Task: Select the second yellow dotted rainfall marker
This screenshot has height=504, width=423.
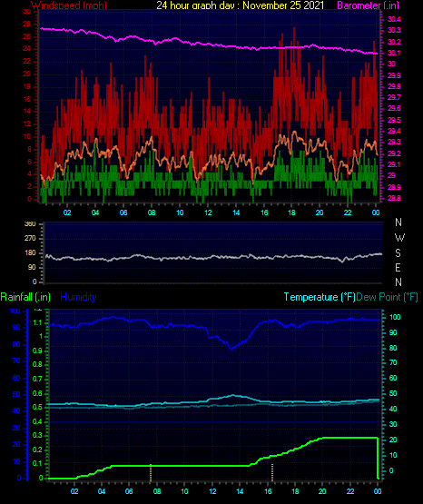Action: pyautogui.click(x=272, y=472)
